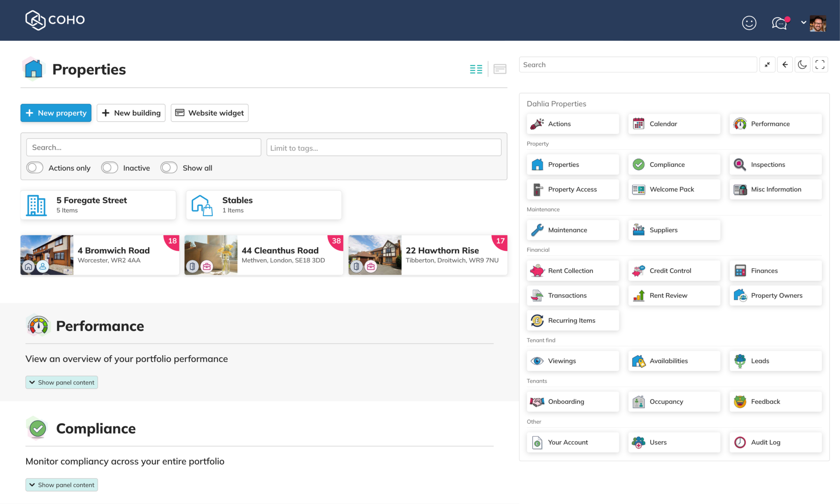This screenshot has width=840, height=504.
Task: Click the Transactions icon
Action: (x=537, y=295)
